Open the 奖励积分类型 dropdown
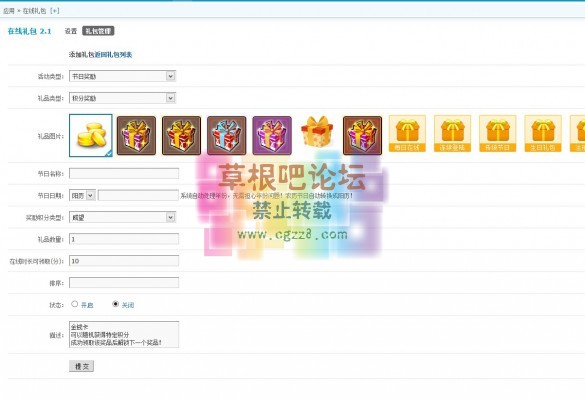This screenshot has height=400, width=585. point(122,217)
